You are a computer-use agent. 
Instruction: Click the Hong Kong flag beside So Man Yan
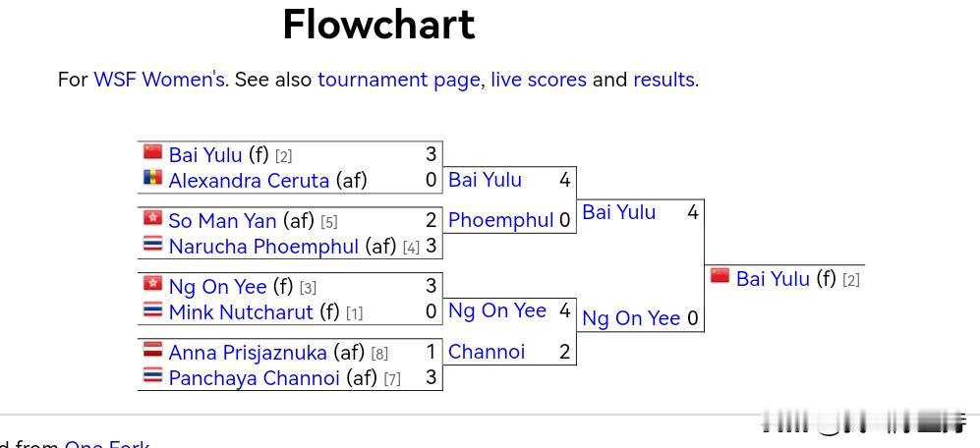coord(152,219)
